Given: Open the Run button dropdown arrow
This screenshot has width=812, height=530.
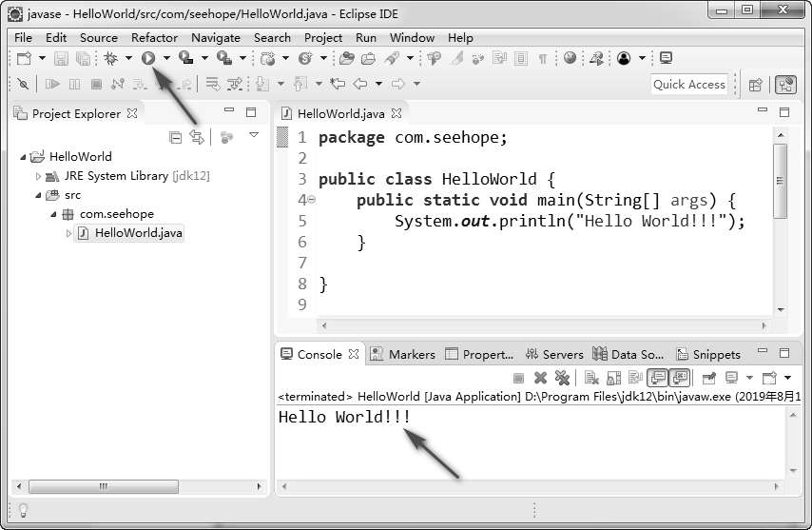Looking at the screenshot, I should pyautogui.click(x=166, y=58).
